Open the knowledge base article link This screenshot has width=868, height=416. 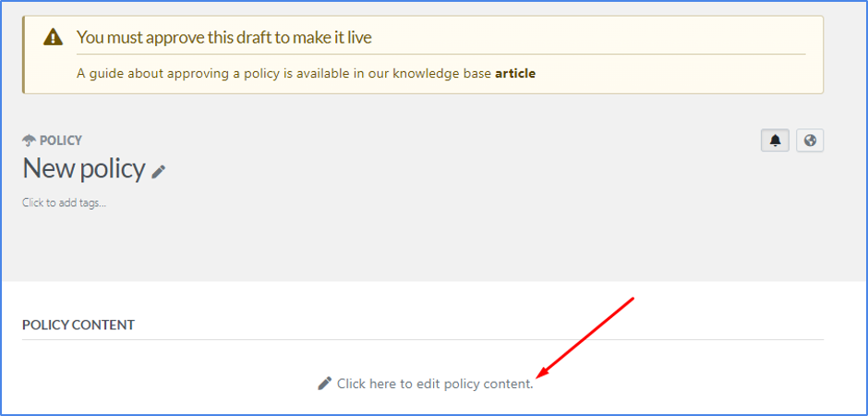pyautogui.click(x=515, y=73)
